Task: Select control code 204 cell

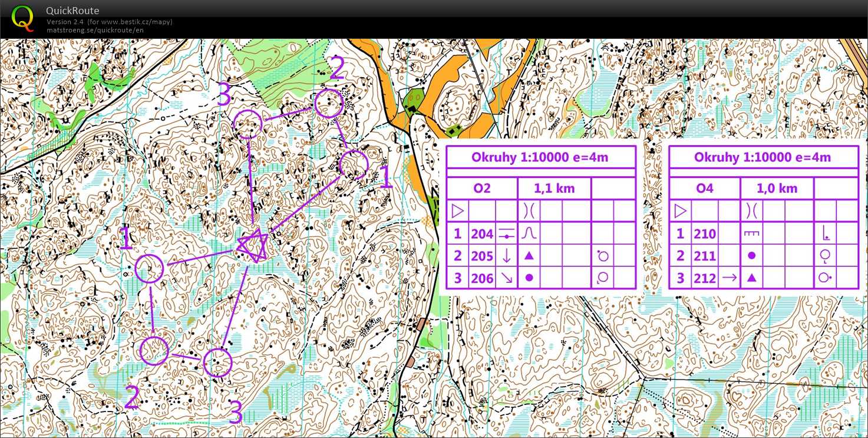Action: [x=482, y=234]
